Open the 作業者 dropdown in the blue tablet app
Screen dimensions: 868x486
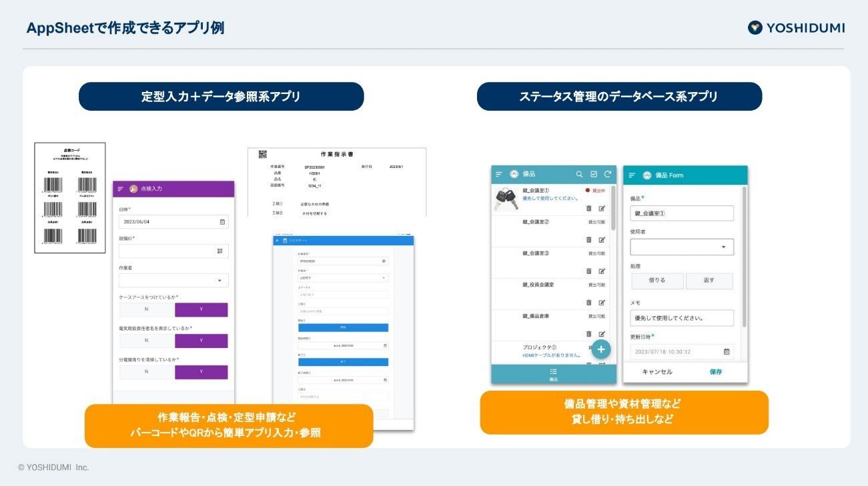tap(343, 277)
